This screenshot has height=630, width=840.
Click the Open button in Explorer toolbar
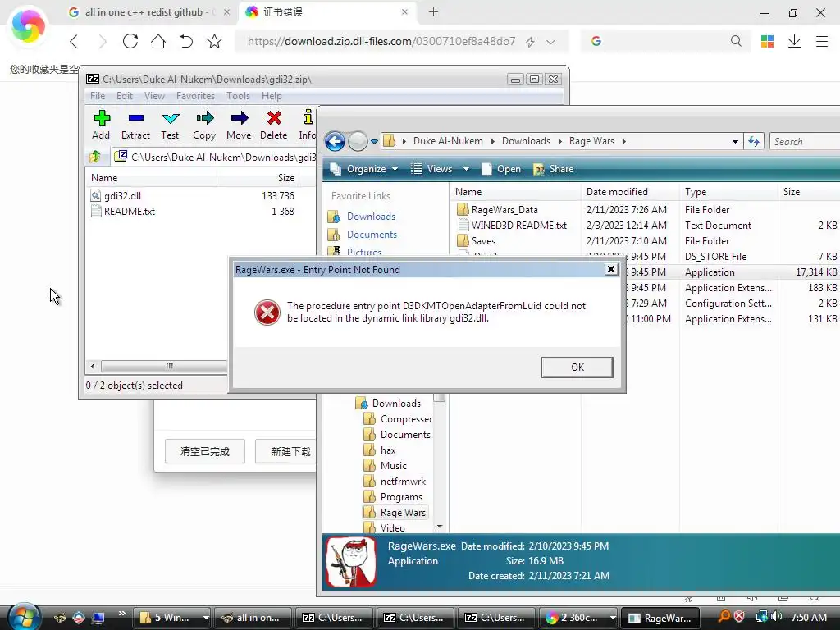[501, 169]
